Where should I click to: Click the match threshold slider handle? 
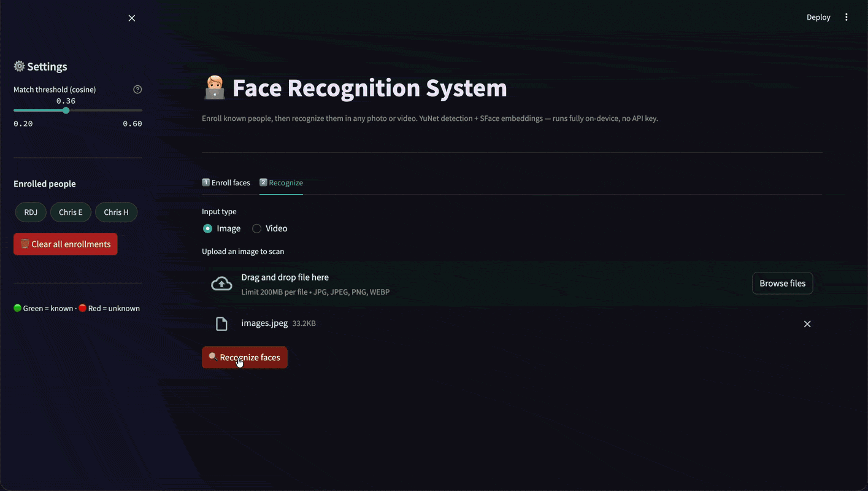(x=66, y=110)
